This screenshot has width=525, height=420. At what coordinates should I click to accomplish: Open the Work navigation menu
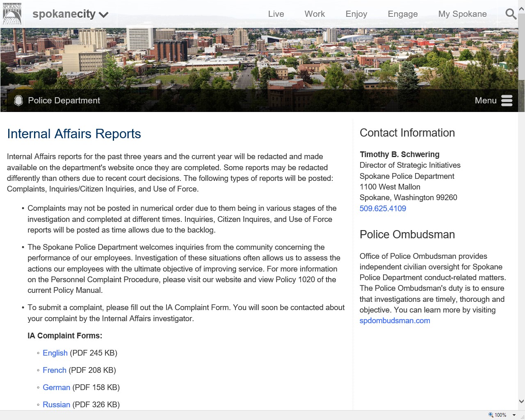[315, 14]
